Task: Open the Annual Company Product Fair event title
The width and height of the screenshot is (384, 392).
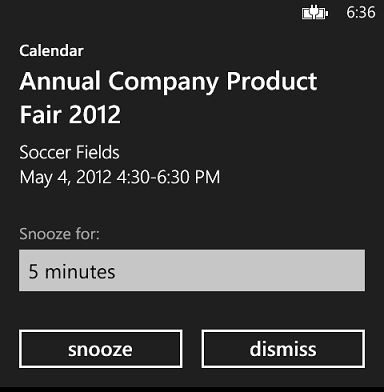Action: click(x=168, y=98)
